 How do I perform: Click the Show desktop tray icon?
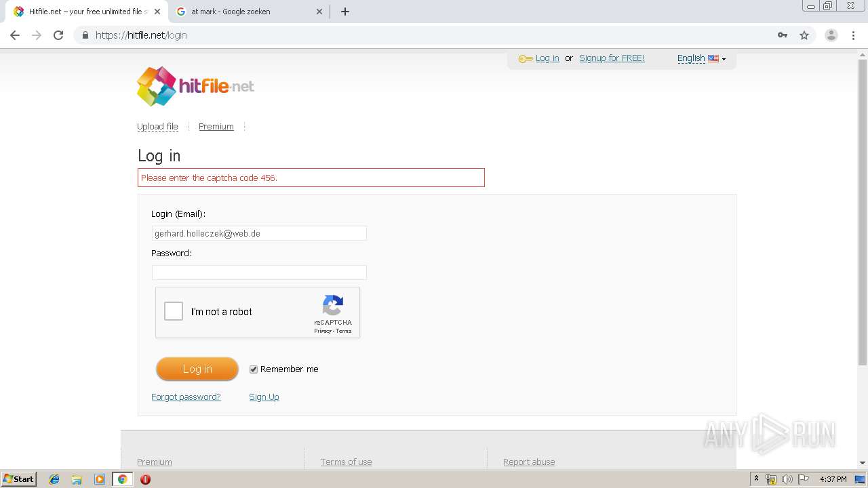coord(860,479)
